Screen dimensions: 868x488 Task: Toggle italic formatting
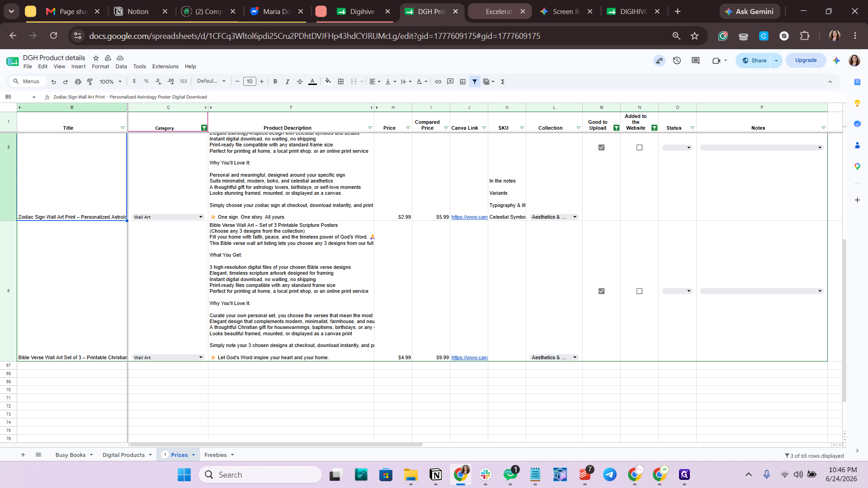pos(288,81)
